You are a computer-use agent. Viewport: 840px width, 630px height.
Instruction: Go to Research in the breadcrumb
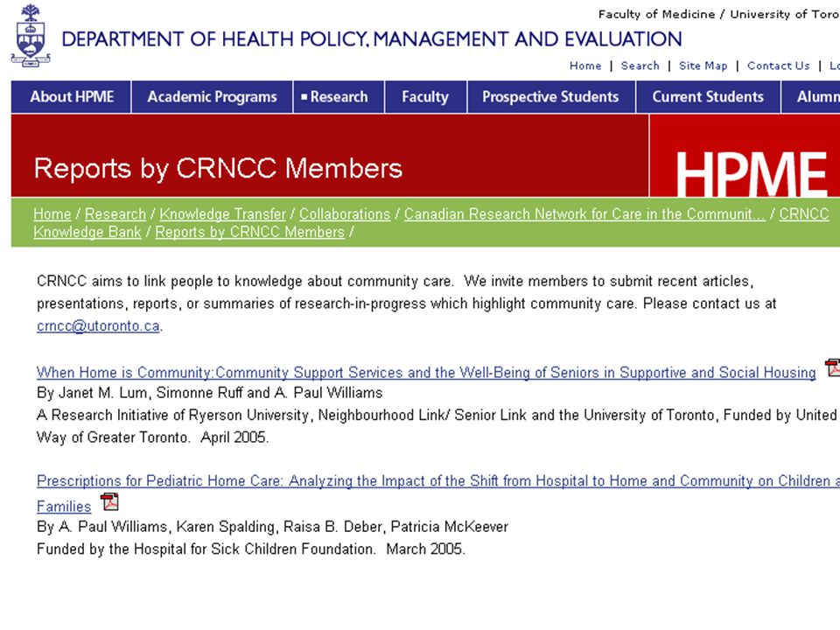(115, 214)
